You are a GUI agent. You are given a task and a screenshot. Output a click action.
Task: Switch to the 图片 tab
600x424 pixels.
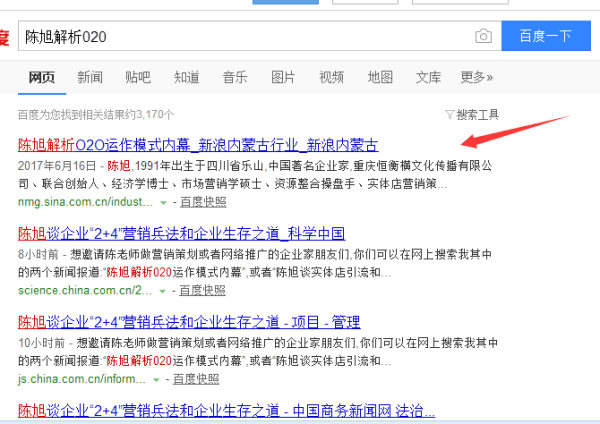(283, 77)
